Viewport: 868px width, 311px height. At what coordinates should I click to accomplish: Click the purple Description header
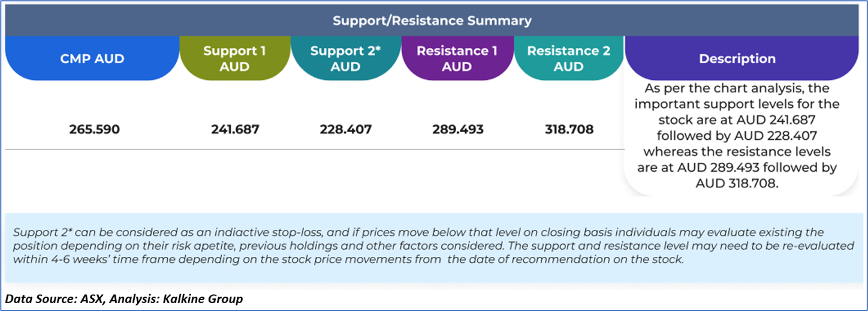tap(737, 59)
